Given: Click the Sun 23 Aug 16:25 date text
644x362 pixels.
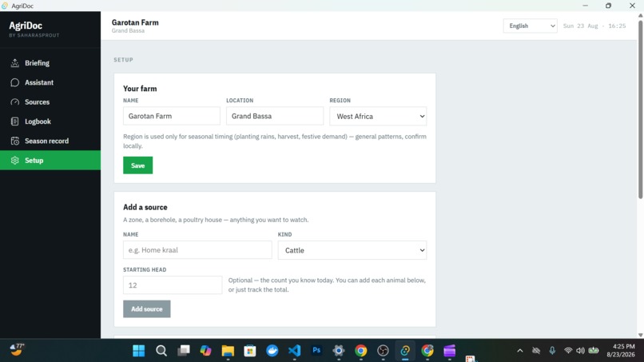Looking at the screenshot, I should click(x=594, y=26).
